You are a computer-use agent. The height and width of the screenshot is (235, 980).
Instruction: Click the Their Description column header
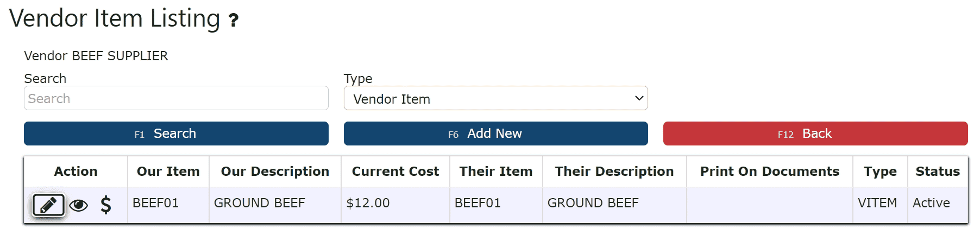pos(614,172)
